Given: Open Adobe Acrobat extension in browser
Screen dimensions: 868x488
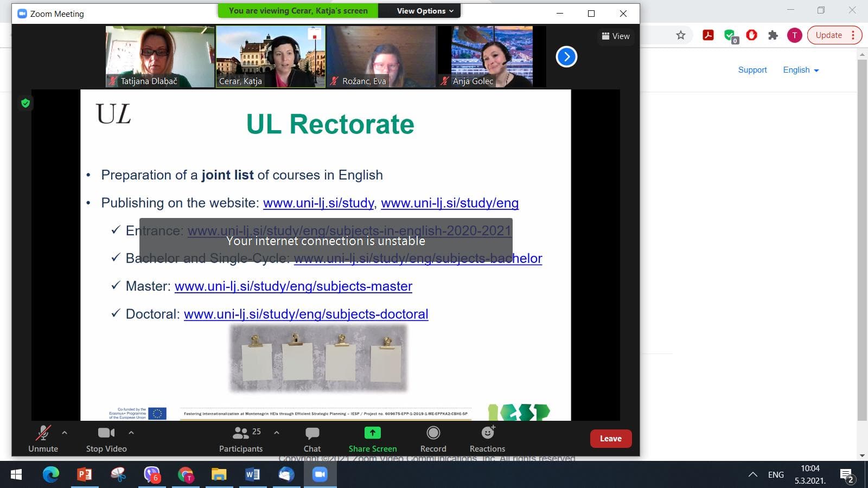Looking at the screenshot, I should coord(708,35).
